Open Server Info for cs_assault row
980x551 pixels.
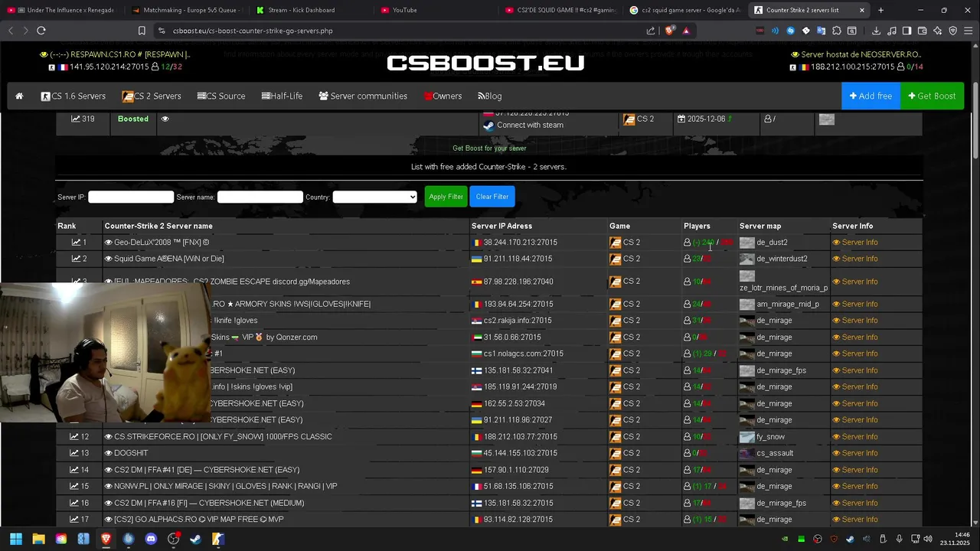[x=855, y=454]
